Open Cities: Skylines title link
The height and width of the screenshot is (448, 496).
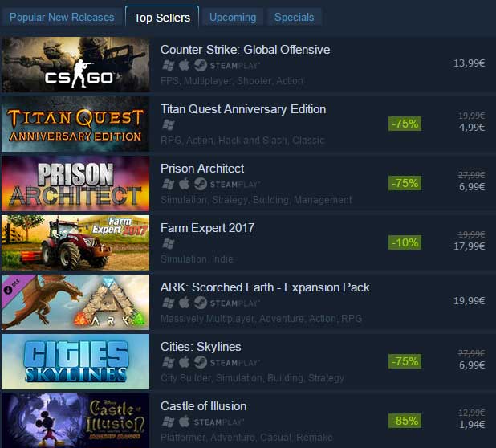click(x=201, y=347)
